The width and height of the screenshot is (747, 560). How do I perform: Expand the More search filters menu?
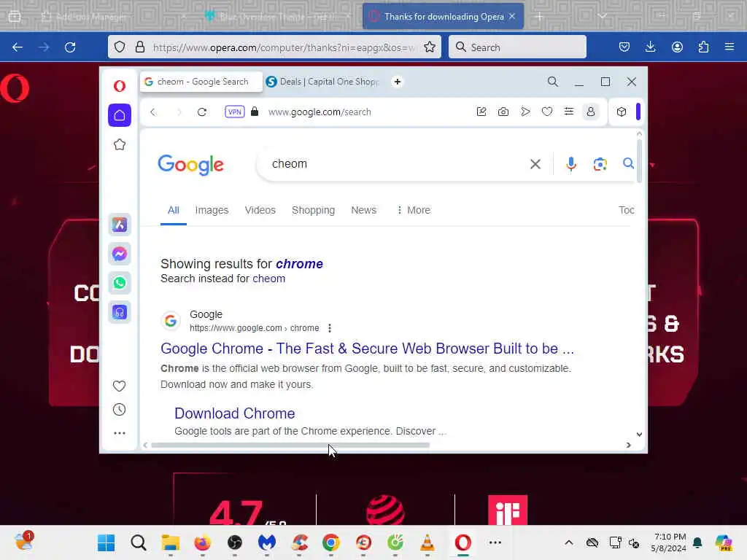pyautogui.click(x=413, y=211)
